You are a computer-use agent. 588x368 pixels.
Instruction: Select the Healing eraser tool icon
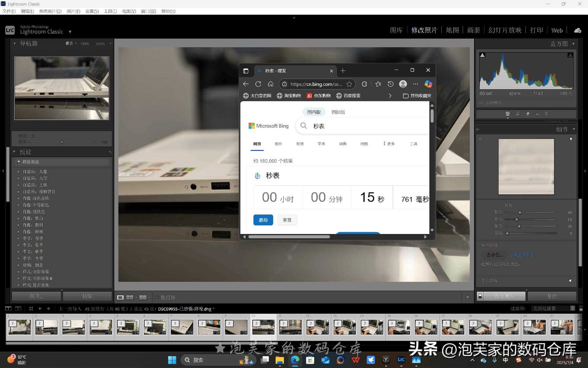(x=527, y=114)
